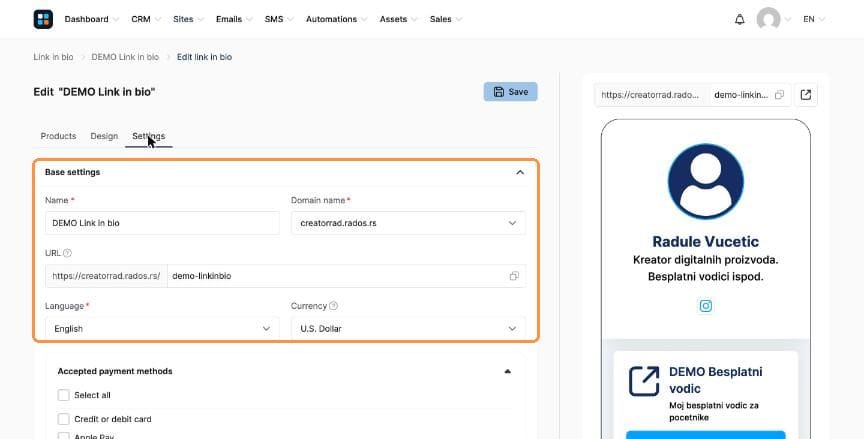Screen dimensions: 864x439
Task: Select the Settings tab
Action: (148, 136)
